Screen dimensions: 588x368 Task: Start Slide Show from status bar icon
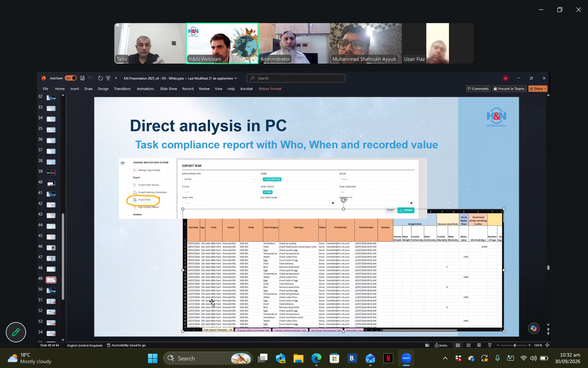pos(490,345)
